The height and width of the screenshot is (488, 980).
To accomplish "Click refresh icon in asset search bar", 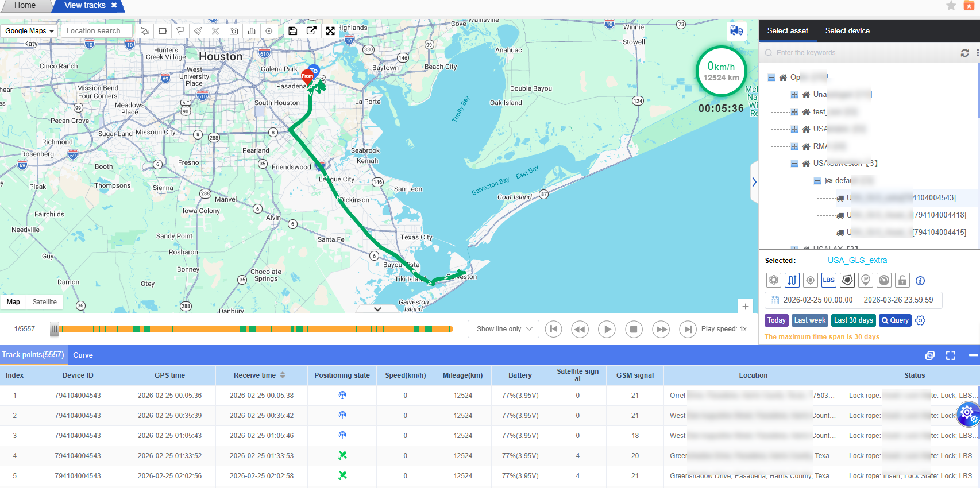I will (964, 53).
